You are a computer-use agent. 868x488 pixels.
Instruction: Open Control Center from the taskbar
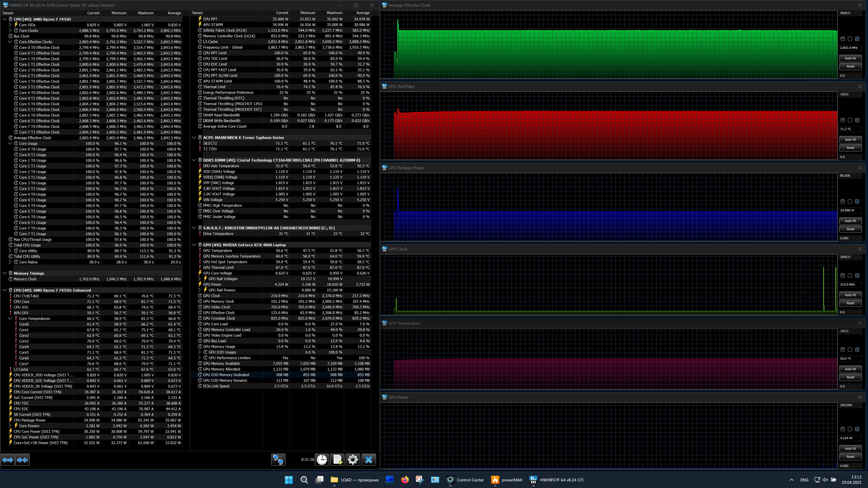click(465, 480)
